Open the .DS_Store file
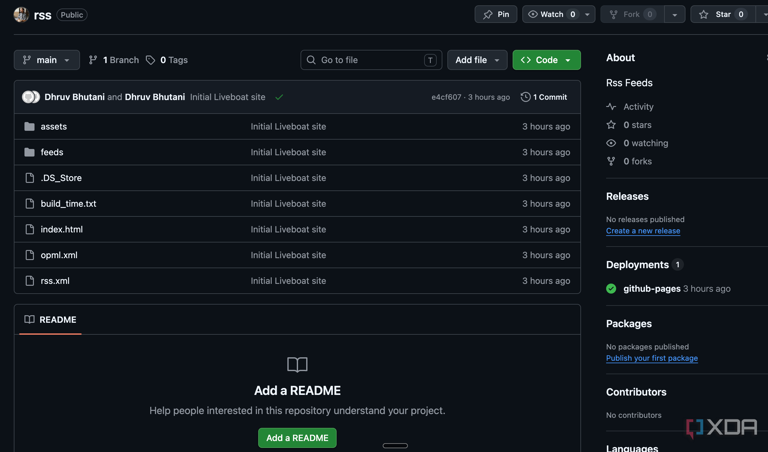Screen dimensions: 768x452 (61, 178)
